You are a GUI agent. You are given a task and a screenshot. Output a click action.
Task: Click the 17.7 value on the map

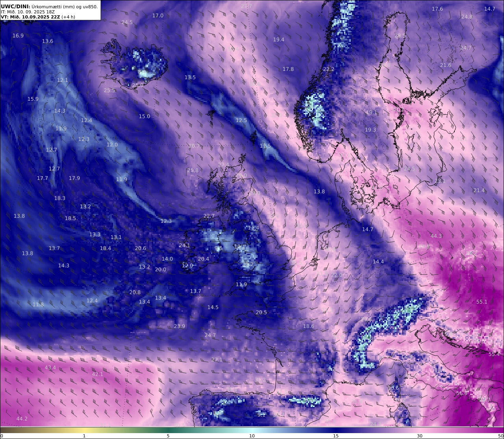43,178
